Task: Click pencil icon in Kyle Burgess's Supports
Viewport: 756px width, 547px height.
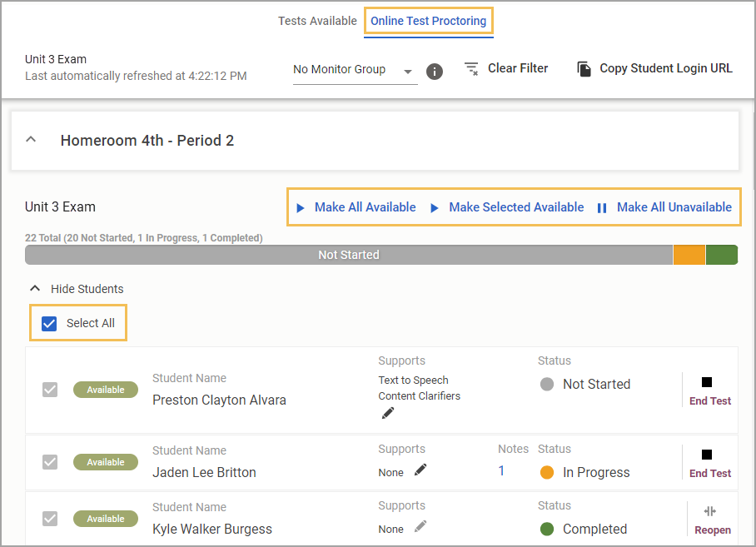Action: click(420, 527)
